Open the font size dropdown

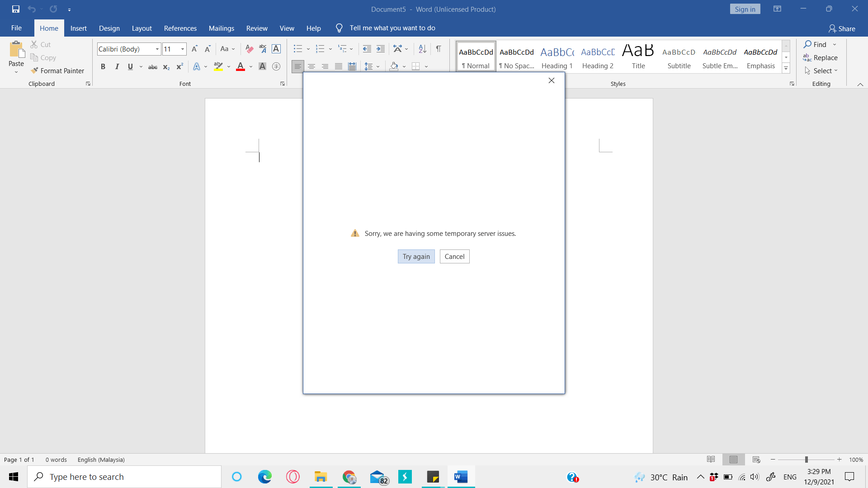click(x=183, y=49)
